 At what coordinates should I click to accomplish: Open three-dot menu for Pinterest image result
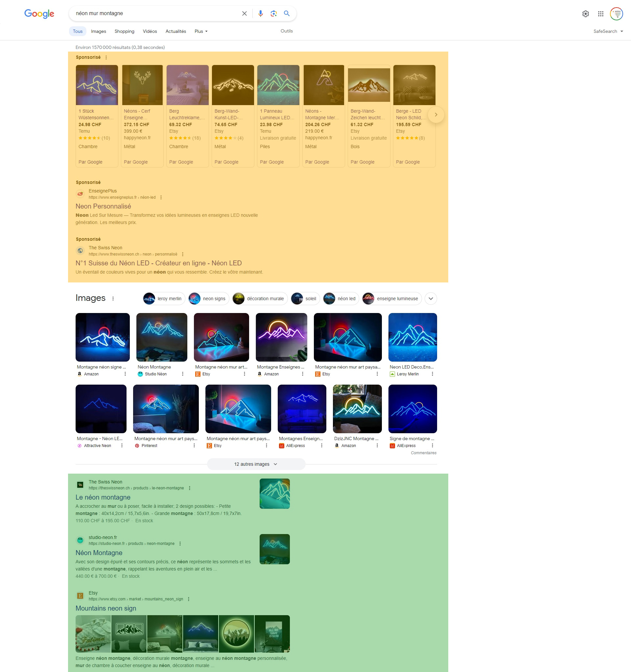[194, 445]
